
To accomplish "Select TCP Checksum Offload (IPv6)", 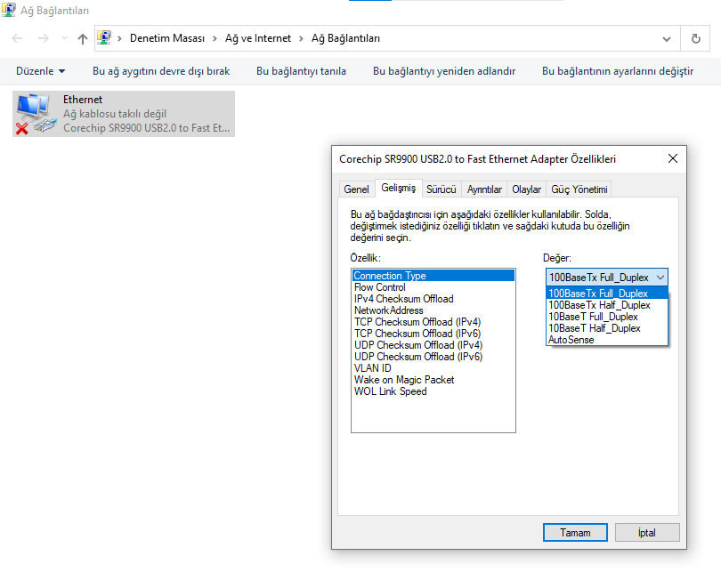I will [x=433, y=334].
